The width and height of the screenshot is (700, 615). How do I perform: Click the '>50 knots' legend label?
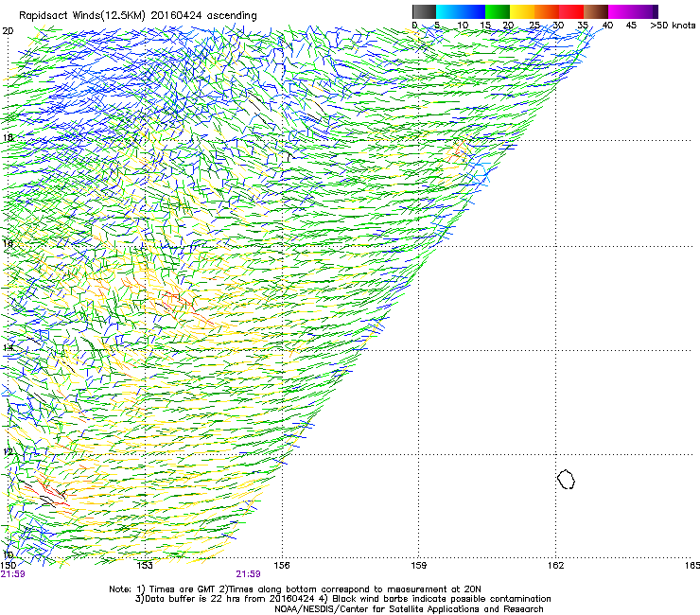[673, 26]
